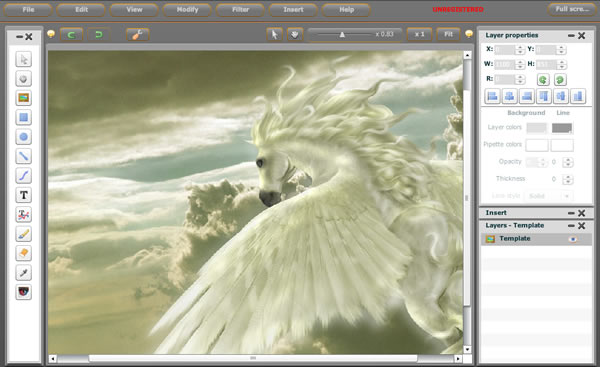Click the X position input field
Screen dimensions: 600x367
point(505,49)
